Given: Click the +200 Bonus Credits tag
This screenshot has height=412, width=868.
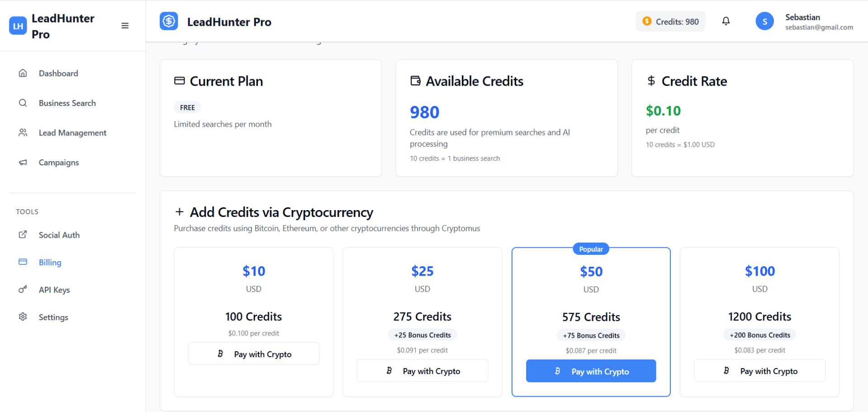Looking at the screenshot, I should click(x=759, y=335).
